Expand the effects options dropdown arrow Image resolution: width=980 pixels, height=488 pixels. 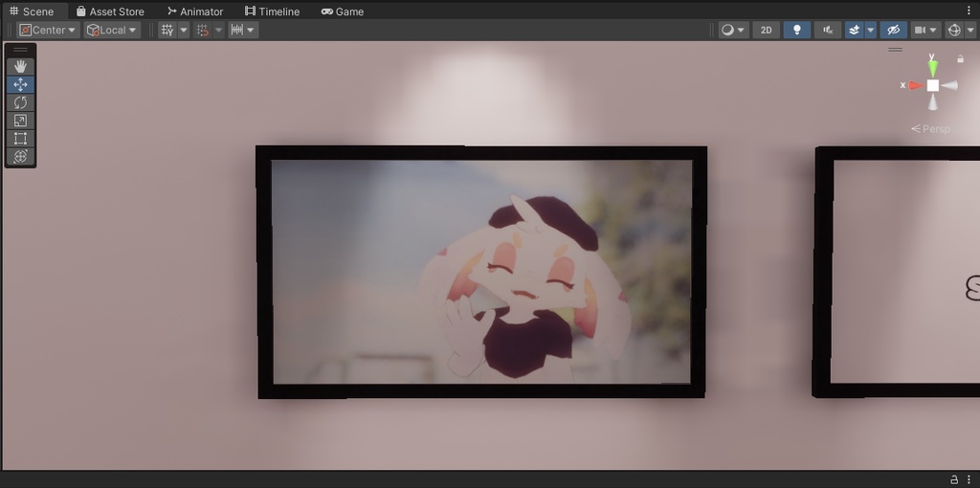(x=871, y=30)
